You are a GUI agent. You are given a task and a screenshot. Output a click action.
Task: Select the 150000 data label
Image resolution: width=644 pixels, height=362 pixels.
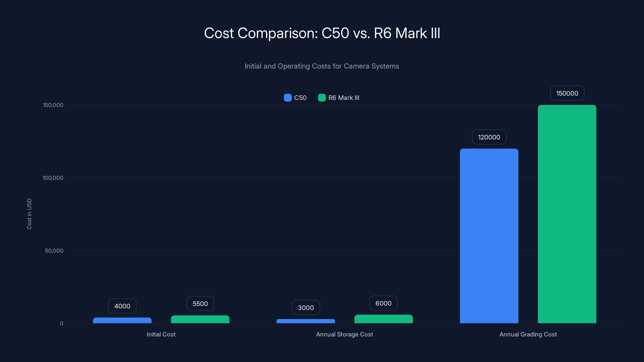tap(567, 93)
